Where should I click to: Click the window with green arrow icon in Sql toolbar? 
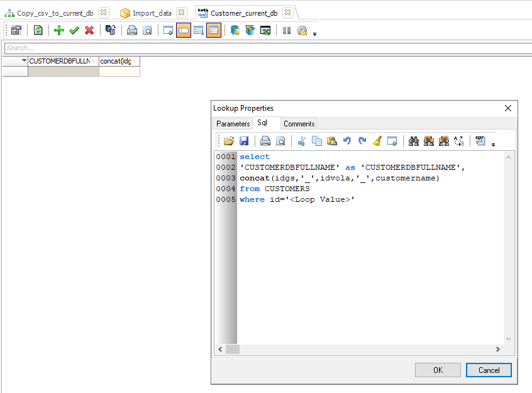click(392, 141)
